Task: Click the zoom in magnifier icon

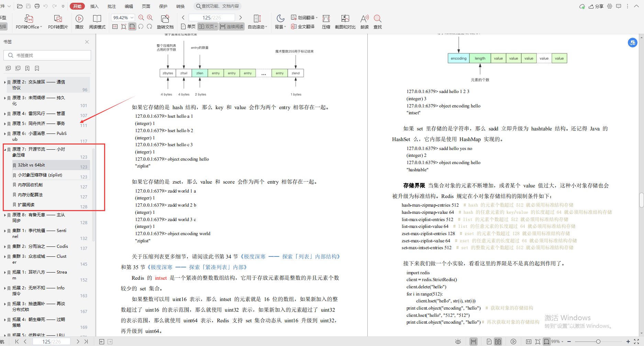Action: coord(150,18)
